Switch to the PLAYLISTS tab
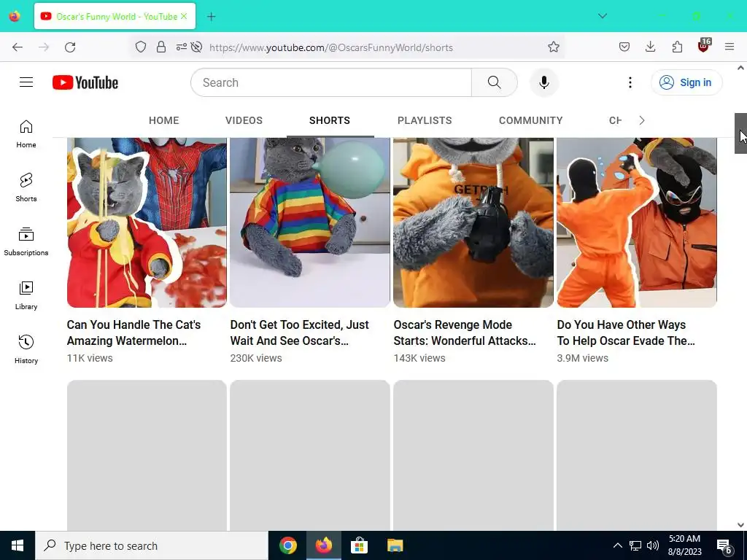 pos(425,120)
